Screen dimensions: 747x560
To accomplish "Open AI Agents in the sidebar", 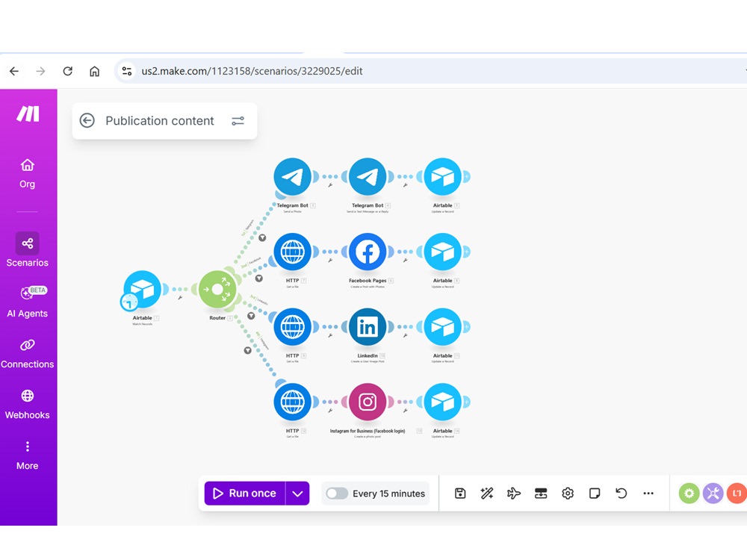I will 27,302.
